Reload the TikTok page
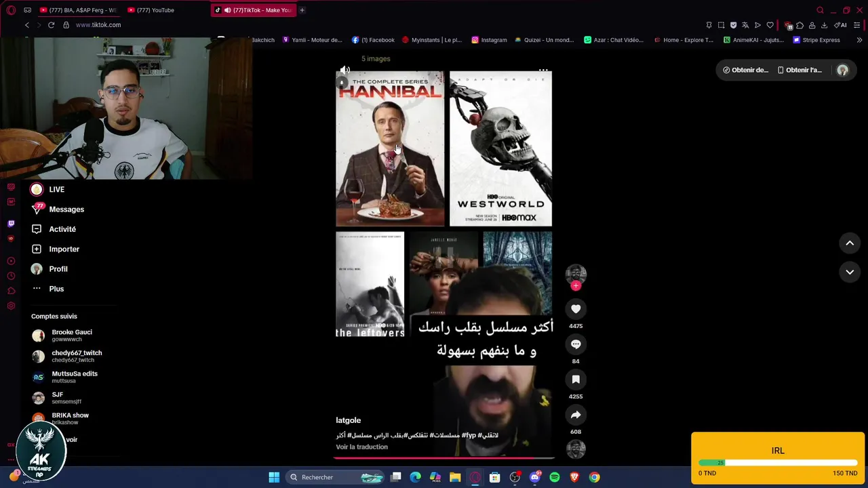Viewport: 868px width, 488px height. [51, 25]
